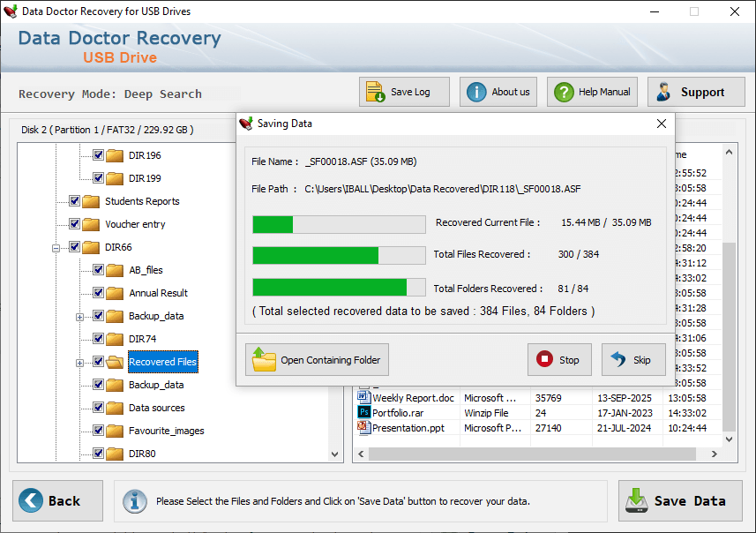
Task: Click the Total Files Recovered progress bar
Action: pyautogui.click(x=339, y=255)
